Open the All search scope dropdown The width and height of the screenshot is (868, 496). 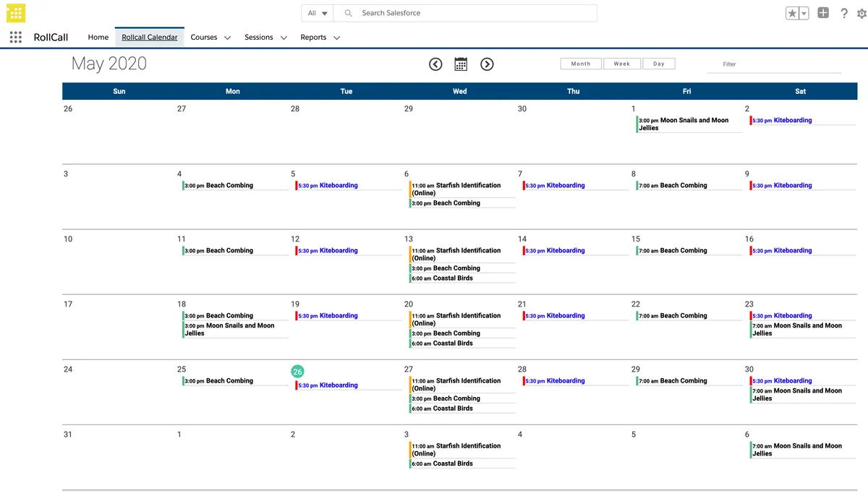pyautogui.click(x=317, y=13)
